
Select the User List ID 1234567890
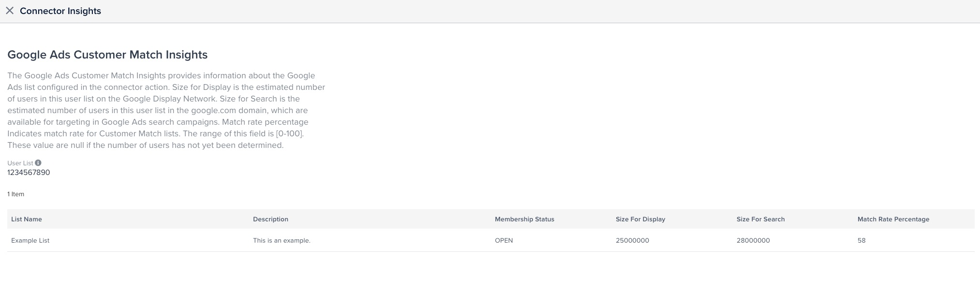tap(29, 173)
